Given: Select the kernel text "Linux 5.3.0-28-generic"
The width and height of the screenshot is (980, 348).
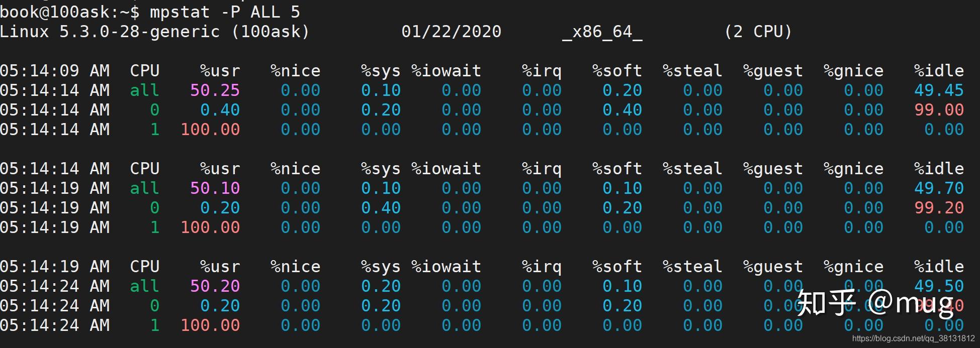Looking at the screenshot, I should 110,32.
